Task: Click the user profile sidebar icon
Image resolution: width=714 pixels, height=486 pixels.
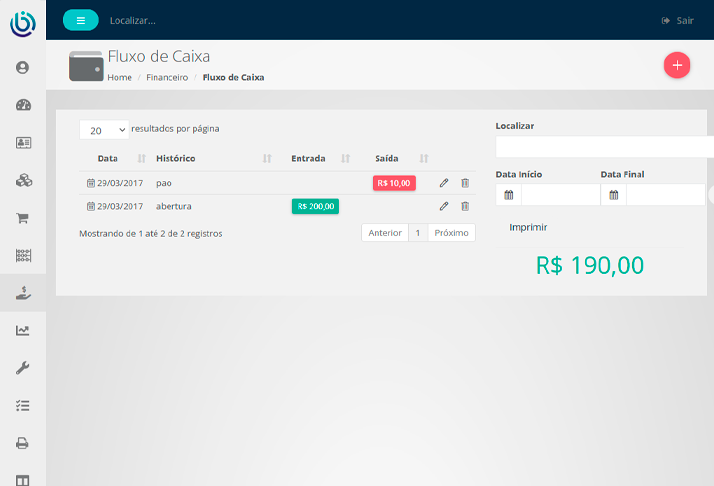Action: click(x=23, y=68)
